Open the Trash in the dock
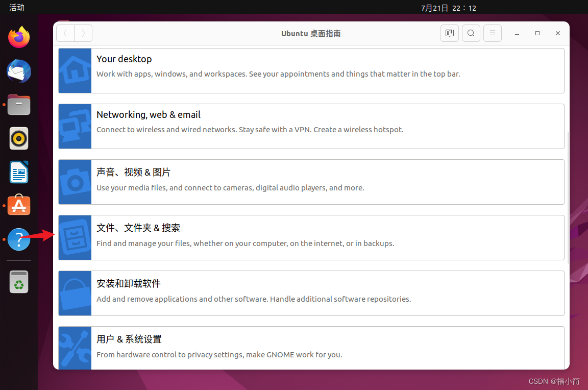Screen dimensions: 588x390 coord(19,282)
